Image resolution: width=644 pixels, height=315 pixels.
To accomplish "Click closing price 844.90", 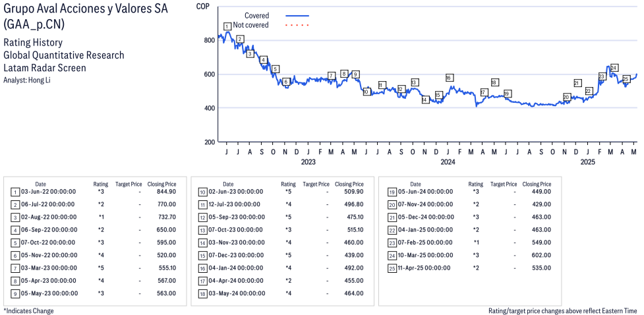I will [x=167, y=191].
